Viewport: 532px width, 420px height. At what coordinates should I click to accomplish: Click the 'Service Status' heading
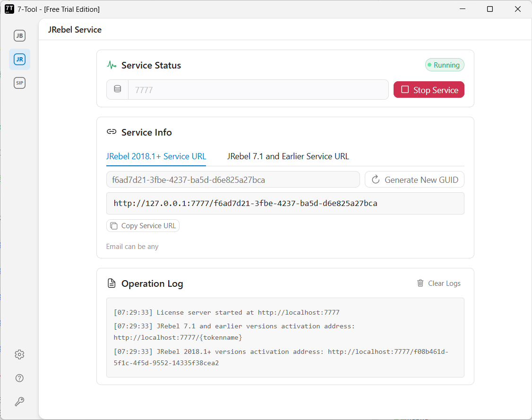[151, 65]
